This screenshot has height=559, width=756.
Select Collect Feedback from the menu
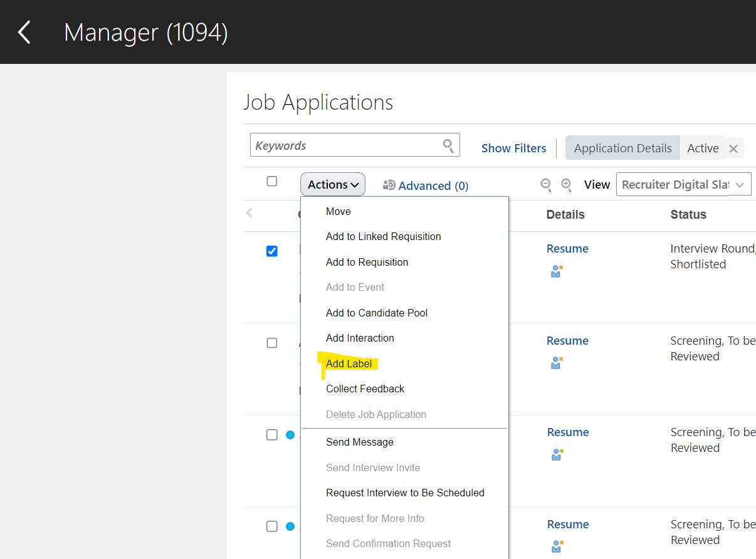[365, 389]
